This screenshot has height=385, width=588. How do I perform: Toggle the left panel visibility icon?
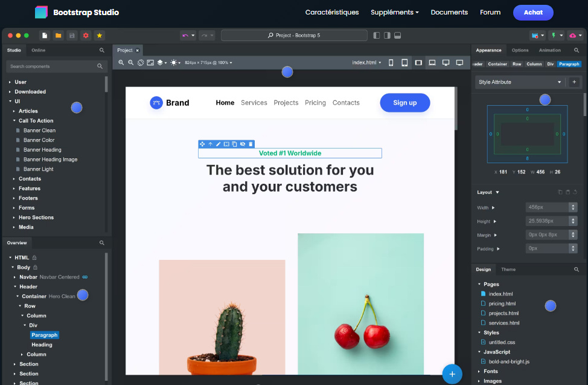click(x=377, y=36)
